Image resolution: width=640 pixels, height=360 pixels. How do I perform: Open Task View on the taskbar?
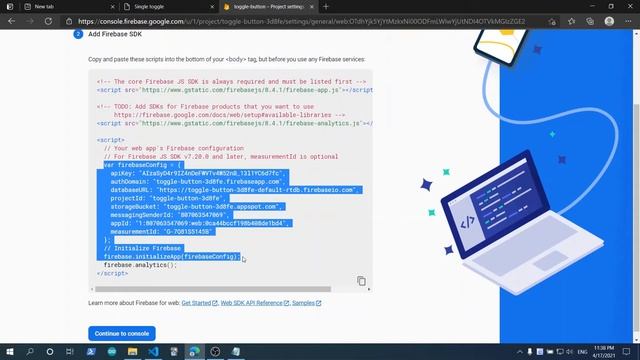pyautogui.click(x=70, y=351)
